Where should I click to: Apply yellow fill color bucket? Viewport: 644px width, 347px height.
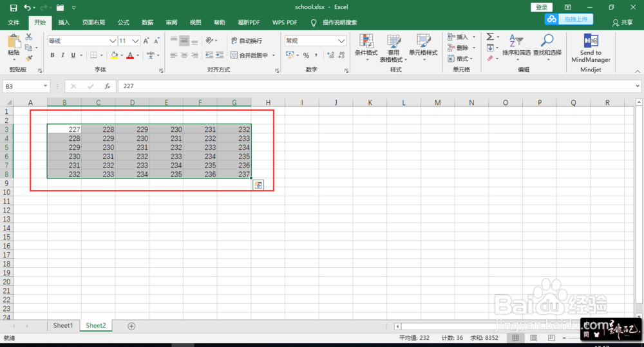[x=114, y=55]
